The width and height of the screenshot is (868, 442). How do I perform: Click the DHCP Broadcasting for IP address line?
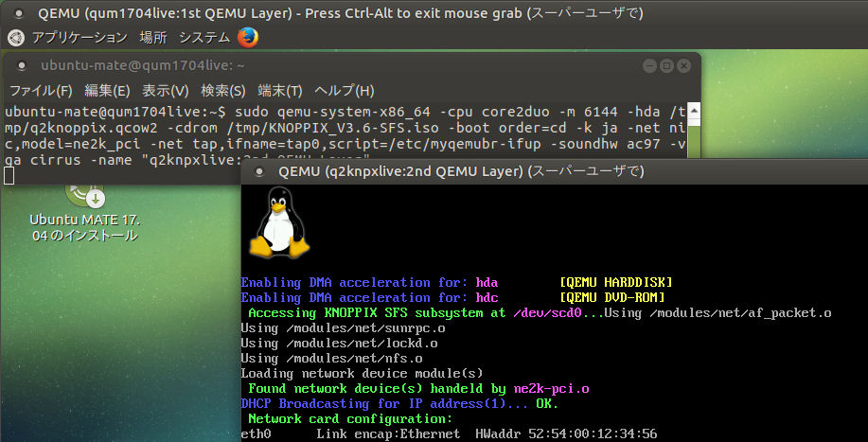[x=399, y=404]
